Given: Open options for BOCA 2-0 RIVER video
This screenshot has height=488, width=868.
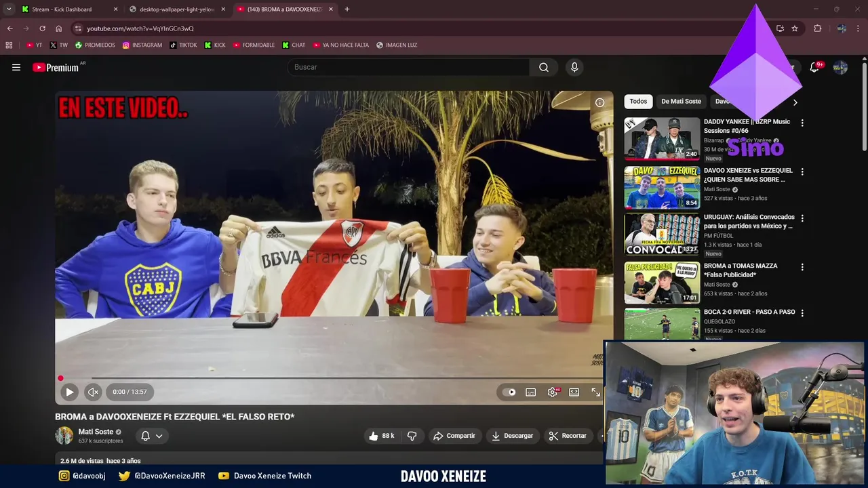Looking at the screenshot, I should [802, 313].
